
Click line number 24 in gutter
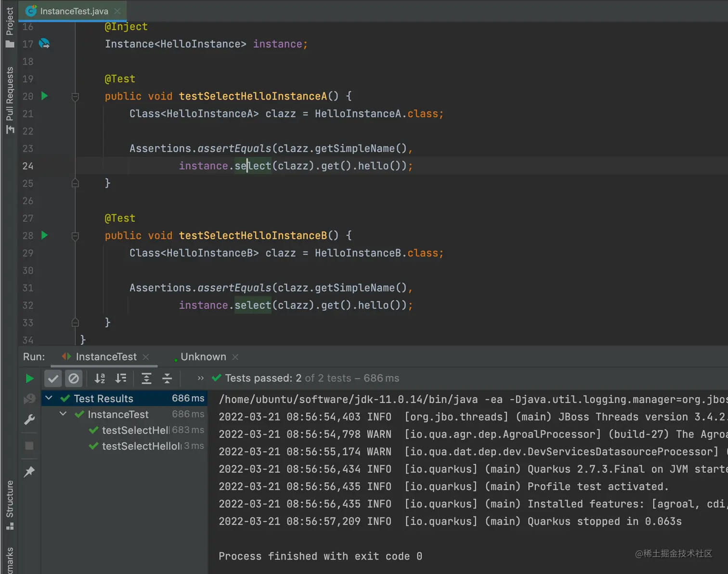click(28, 166)
